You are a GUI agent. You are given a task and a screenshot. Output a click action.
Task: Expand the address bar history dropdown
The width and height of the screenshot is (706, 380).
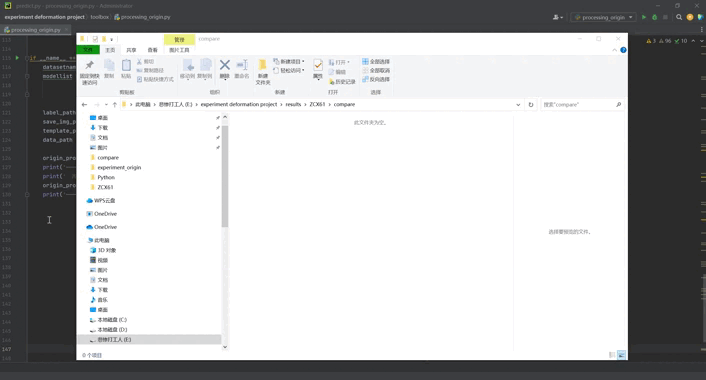[518, 104]
